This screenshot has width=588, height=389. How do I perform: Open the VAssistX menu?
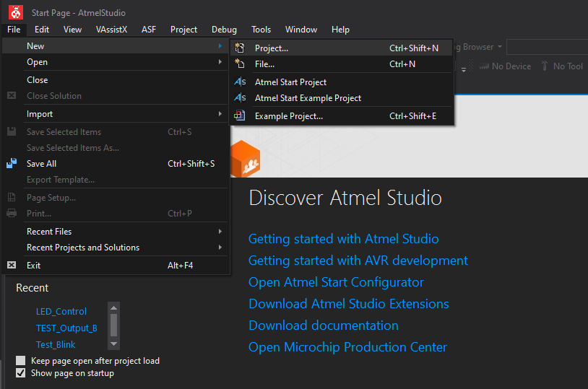(x=111, y=30)
